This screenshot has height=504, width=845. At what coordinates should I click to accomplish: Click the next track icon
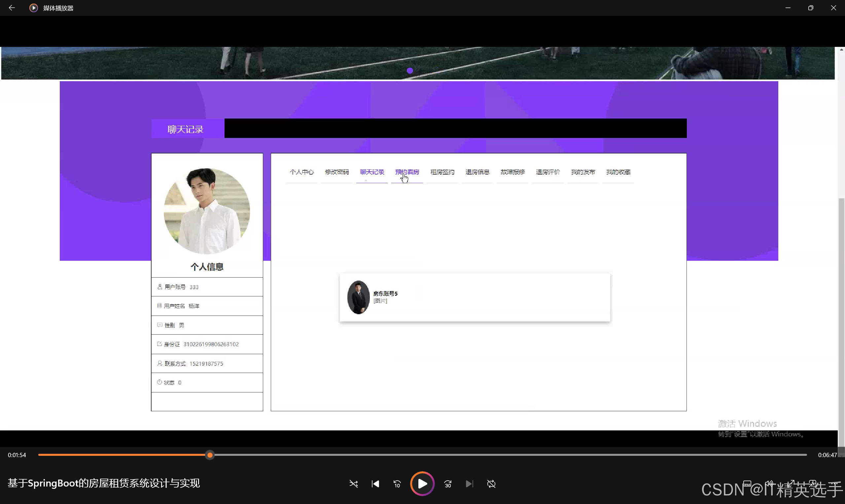[469, 484]
